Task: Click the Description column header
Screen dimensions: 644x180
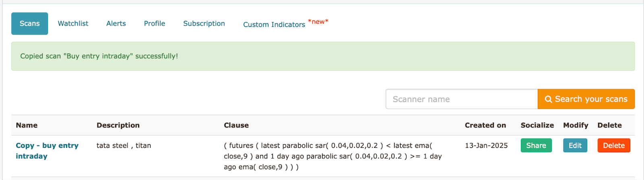Action: 118,125
